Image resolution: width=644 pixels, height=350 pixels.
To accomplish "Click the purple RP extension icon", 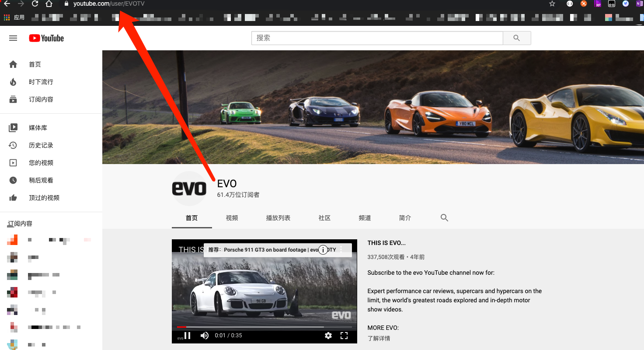I will coord(598,4).
